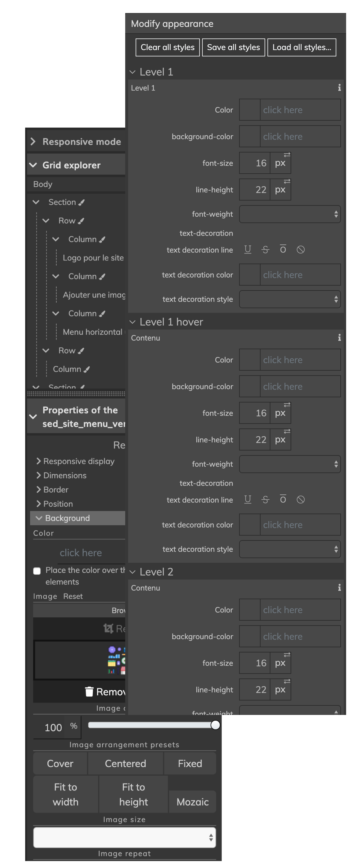Collapse the Level 2 section
360x868 pixels.
[x=133, y=572]
